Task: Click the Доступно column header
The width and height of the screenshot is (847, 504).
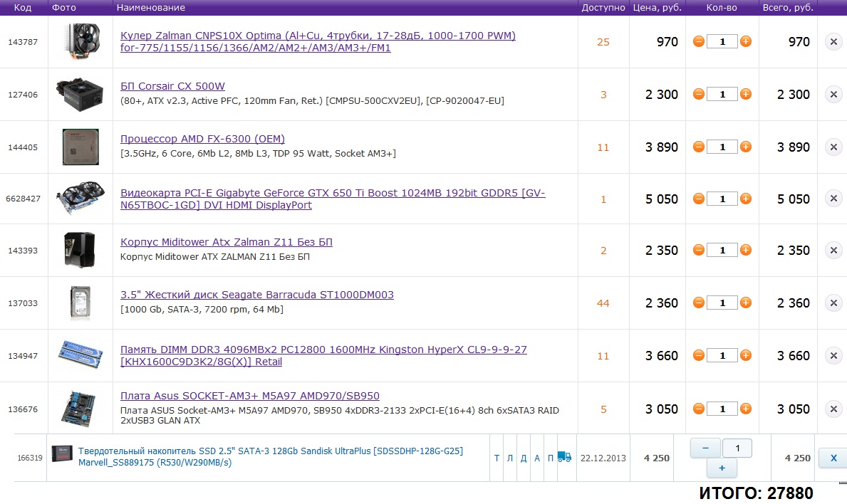Action: [603, 8]
